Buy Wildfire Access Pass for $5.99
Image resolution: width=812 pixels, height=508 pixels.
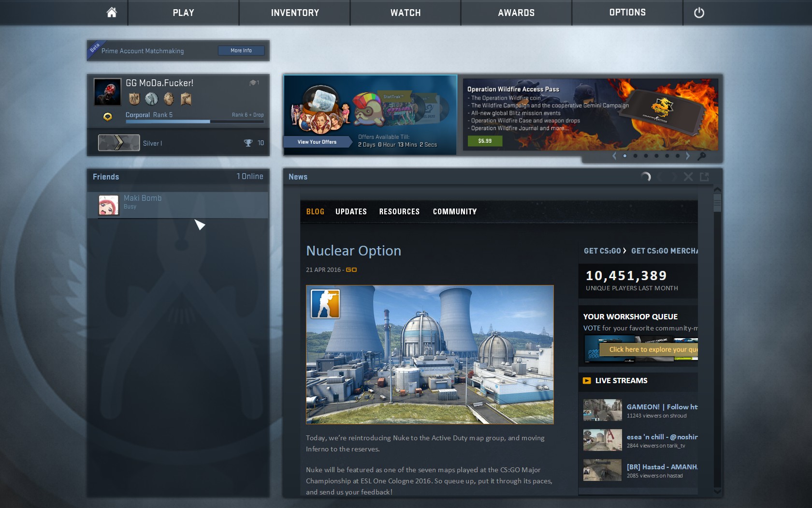pos(485,141)
